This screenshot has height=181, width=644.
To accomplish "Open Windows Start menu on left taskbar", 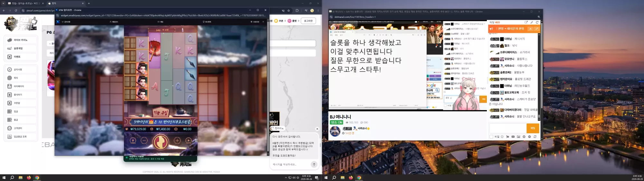I will pos(4,177).
